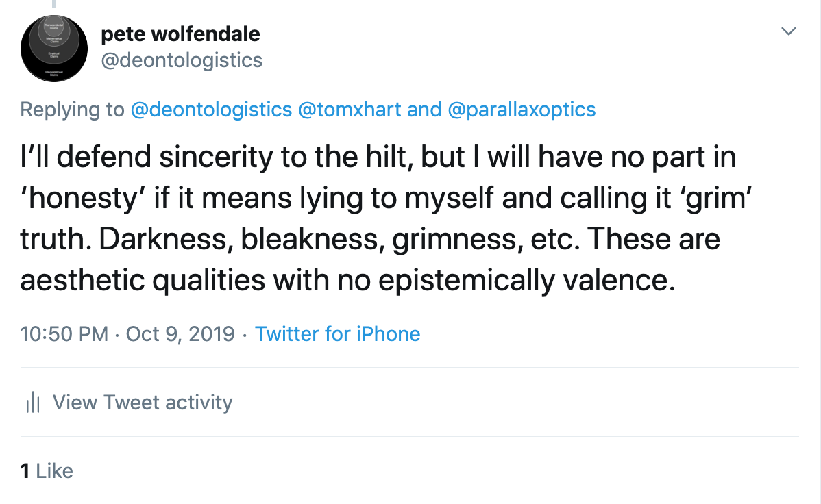
Task: Click the gray "Replying to" label
Action: (x=73, y=110)
